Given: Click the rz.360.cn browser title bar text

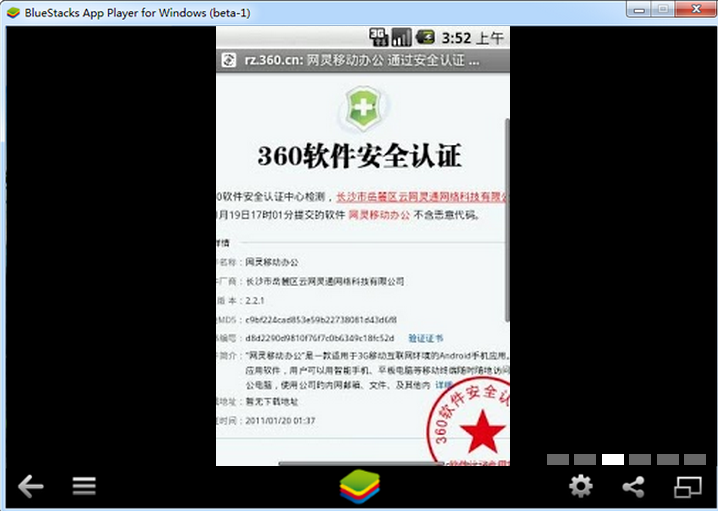Looking at the screenshot, I should click(x=362, y=60).
